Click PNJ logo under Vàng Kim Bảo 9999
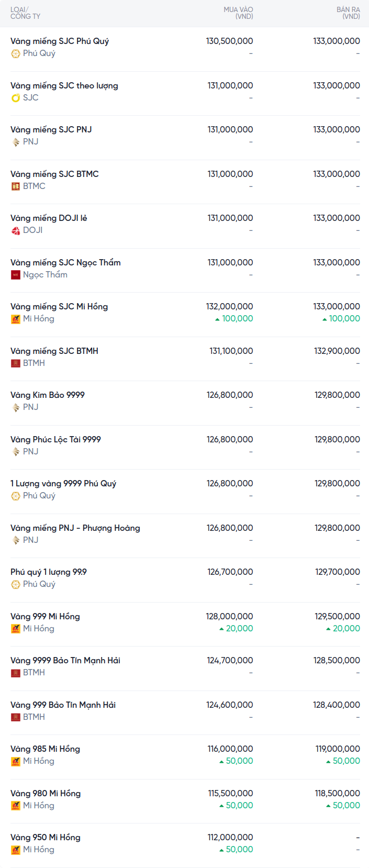Viewport: 369px width, 868px height. point(16,407)
